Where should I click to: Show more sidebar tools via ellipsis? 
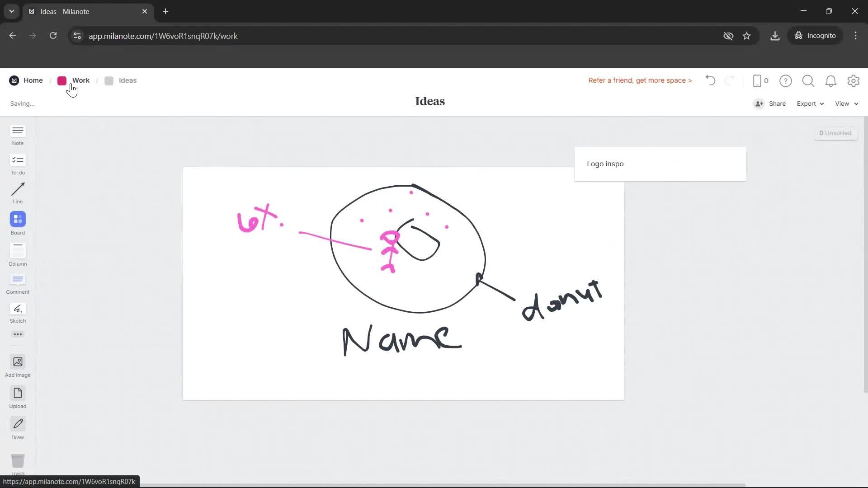(17, 334)
